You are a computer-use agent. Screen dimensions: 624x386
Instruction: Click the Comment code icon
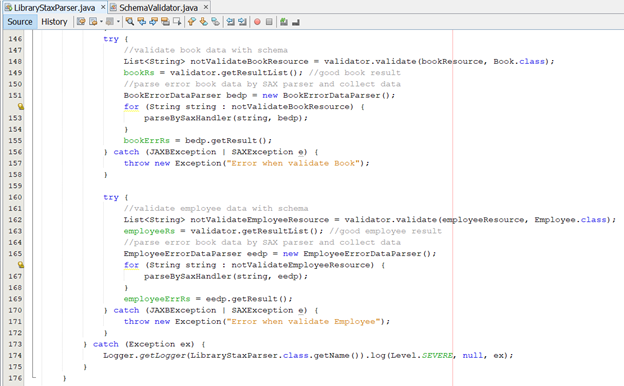(x=283, y=22)
